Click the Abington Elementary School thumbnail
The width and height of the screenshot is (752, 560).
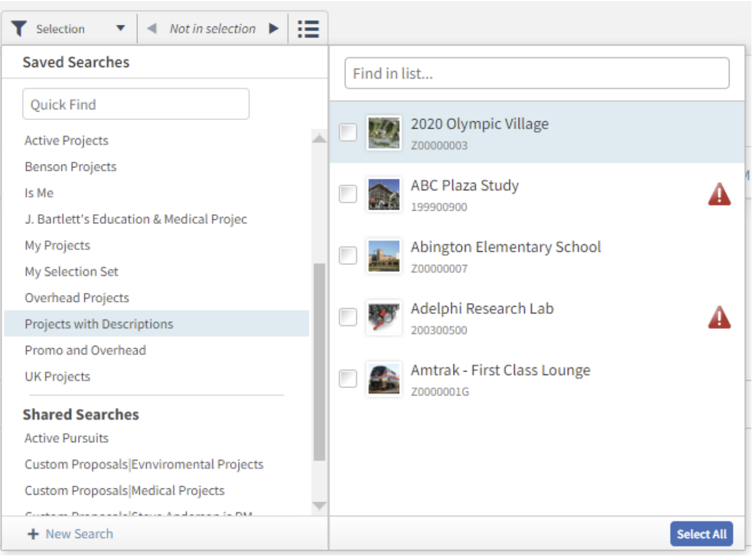pyautogui.click(x=383, y=255)
